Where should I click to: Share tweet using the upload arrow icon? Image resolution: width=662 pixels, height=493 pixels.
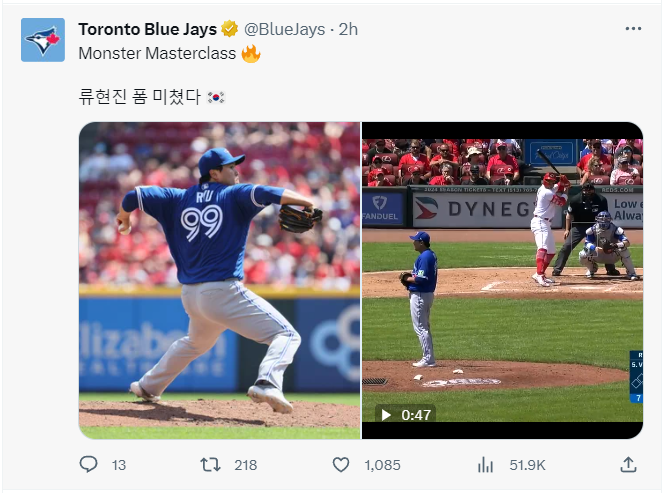pos(628,465)
